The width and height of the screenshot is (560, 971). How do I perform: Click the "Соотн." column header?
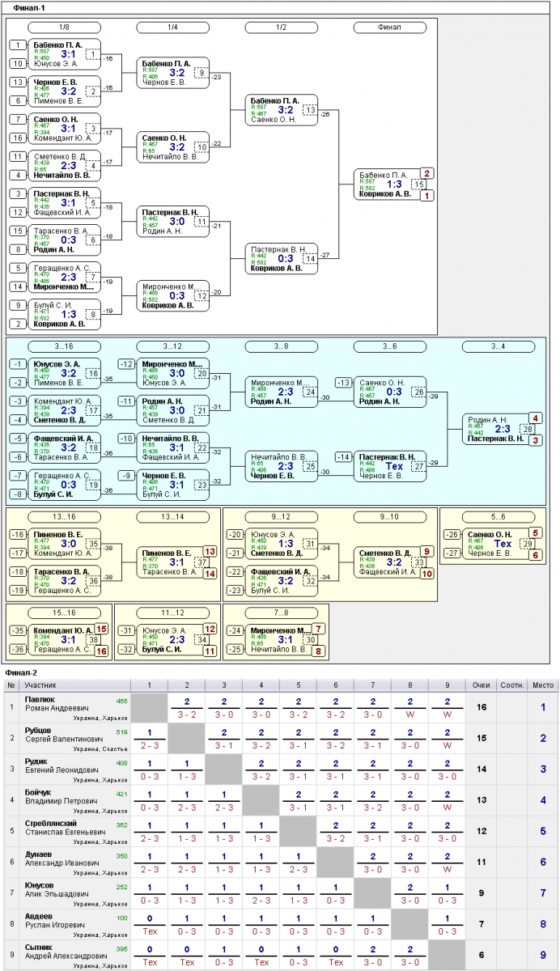tap(512, 686)
